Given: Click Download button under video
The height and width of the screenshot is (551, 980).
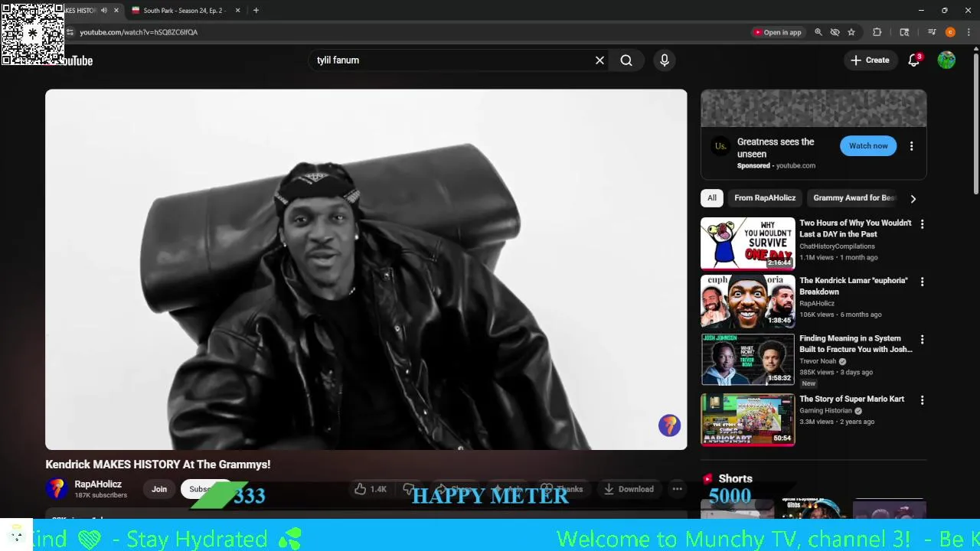Looking at the screenshot, I should coord(628,489).
